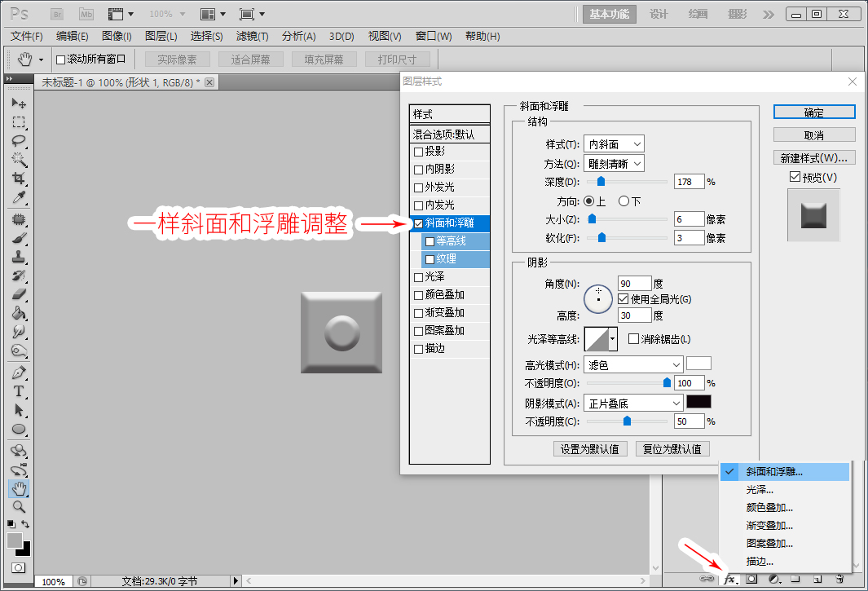
Task: Click the black shadow color swatch
Action: [698, 402]
